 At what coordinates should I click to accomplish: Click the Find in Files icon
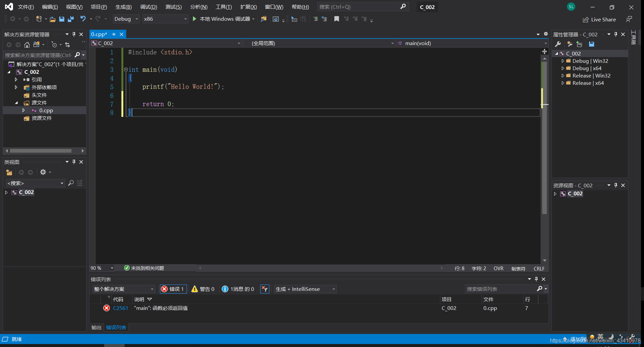[x=264, y=19]
